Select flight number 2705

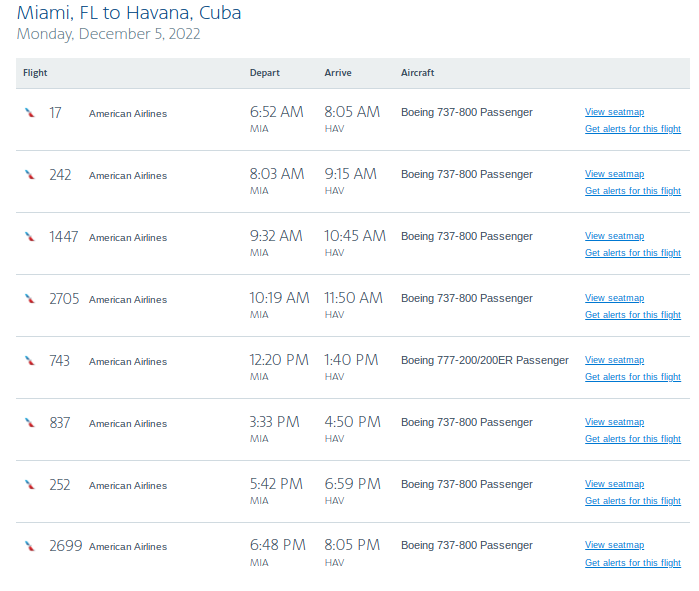[x=64, y=299]
